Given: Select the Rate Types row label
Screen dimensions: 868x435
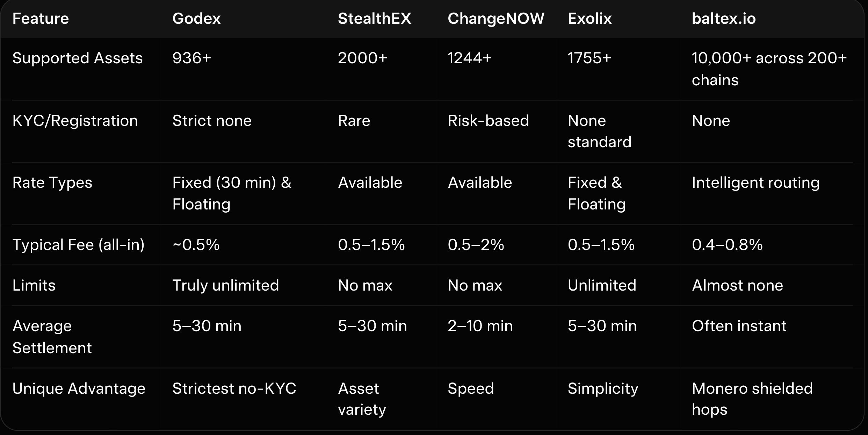Looking at the screenshot, I should tap(52, 183).
